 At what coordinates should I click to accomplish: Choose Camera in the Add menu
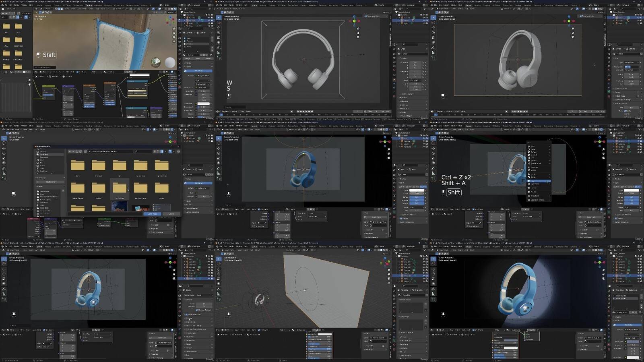tap(539, 188)
